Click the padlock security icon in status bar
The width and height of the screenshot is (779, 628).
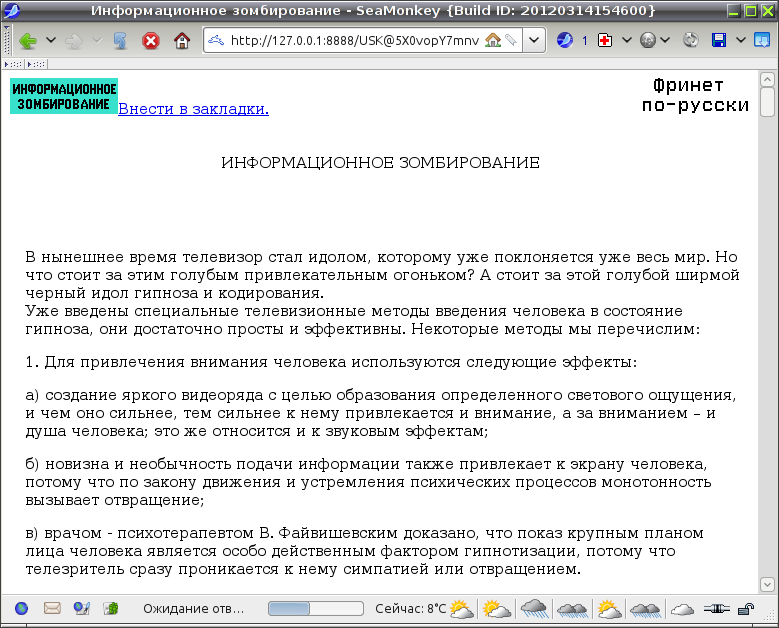[745, 608]
